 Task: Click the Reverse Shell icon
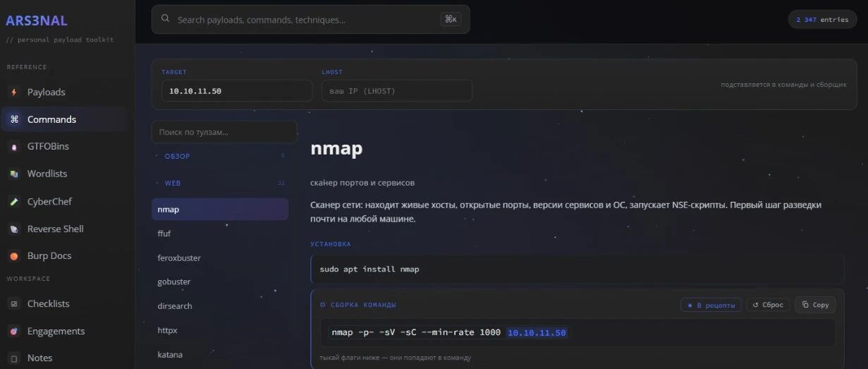(x=14, y=229)
